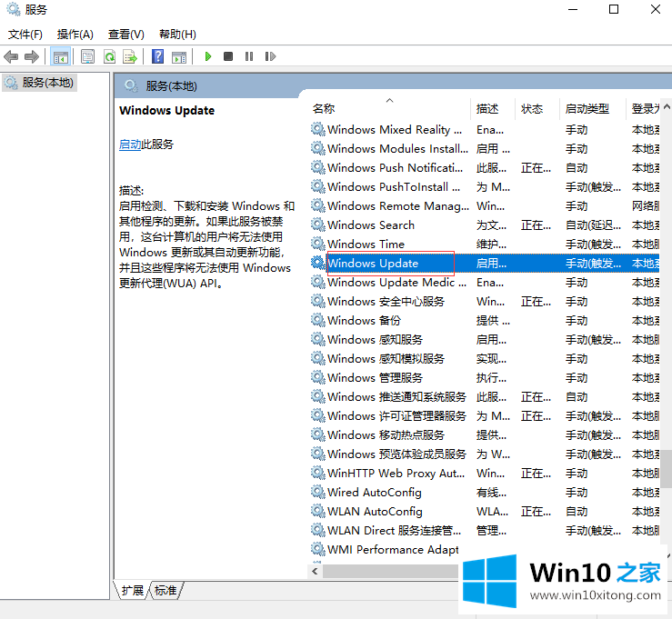Sort by the 登录为 column header
Viewport: 672px width, 619px height.
pyautogui.click(x=645, y=109)
